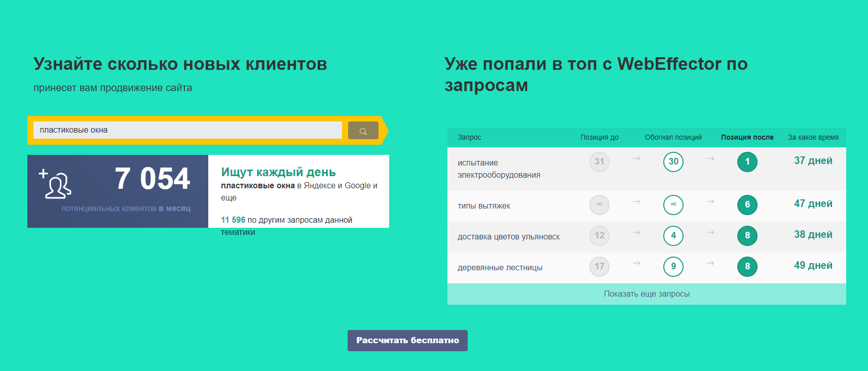
Task: Click the '47 дней' value
Action: (x=813, y=204)
